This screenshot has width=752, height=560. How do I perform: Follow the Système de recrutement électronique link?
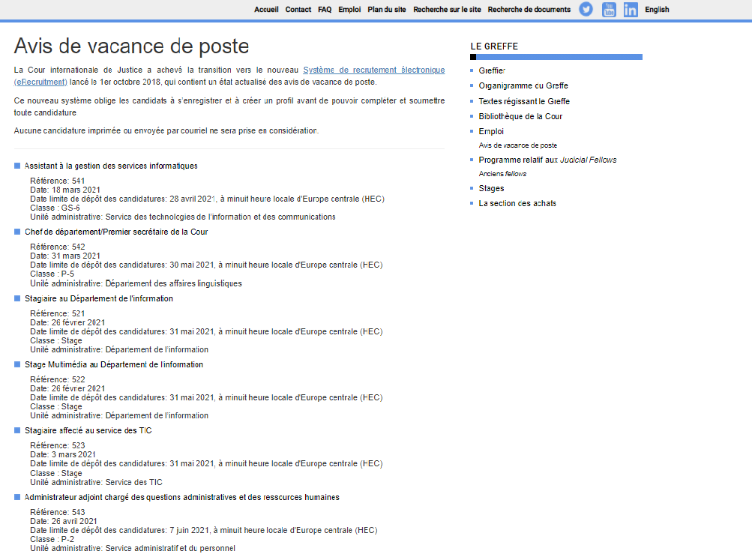[x=373, y=70]
